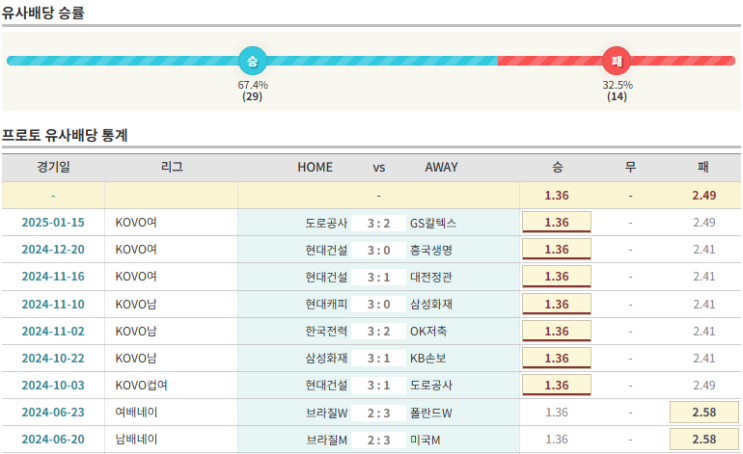The width and height of the screenshot is (743, 454).
Task: Click the 프로토 유사배당 통계 section heading
Action: coord(65,135)
